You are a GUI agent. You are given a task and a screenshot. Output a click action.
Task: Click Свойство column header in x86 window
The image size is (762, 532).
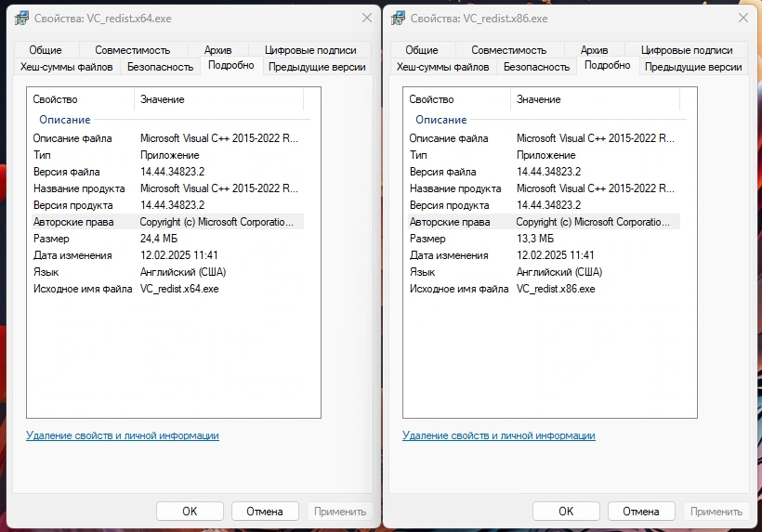coord(457,99)
